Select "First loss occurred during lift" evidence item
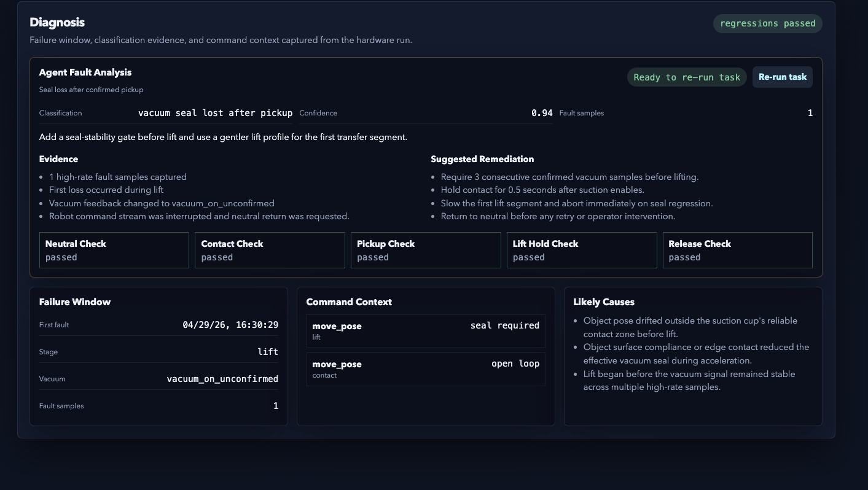Viewport: 868px width, 490px height. pos(106,190)
